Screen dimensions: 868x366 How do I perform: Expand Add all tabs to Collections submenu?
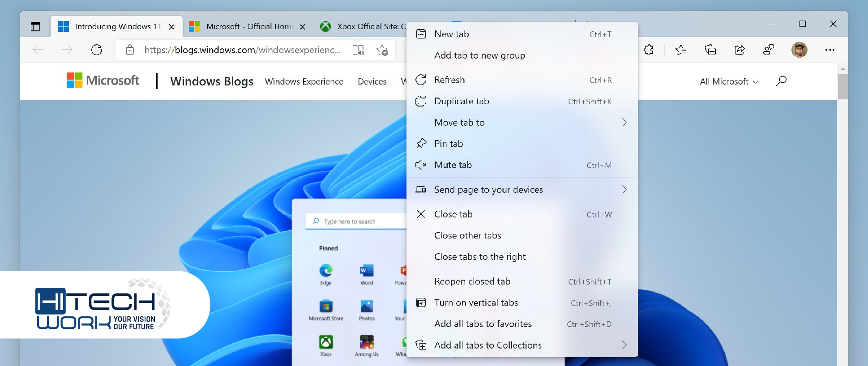point(522,345)
